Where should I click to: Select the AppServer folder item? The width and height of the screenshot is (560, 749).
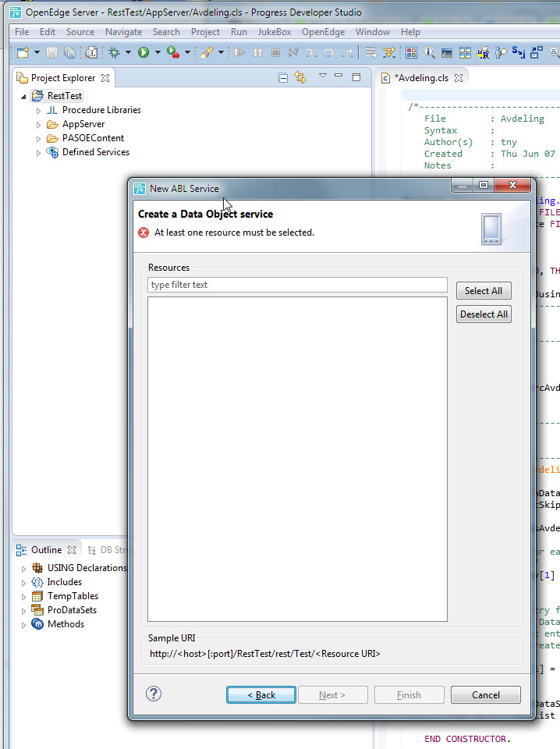click(x=83, y=124)
